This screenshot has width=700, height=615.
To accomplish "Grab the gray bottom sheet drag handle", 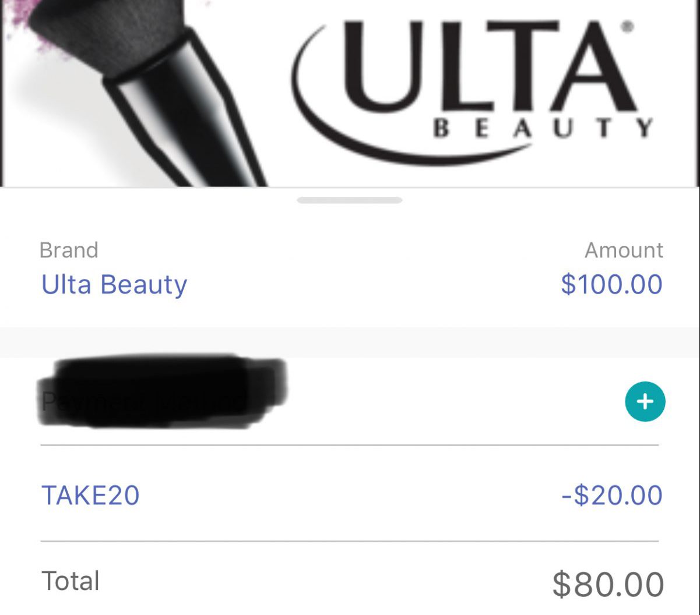I will [x=349, y=200].
